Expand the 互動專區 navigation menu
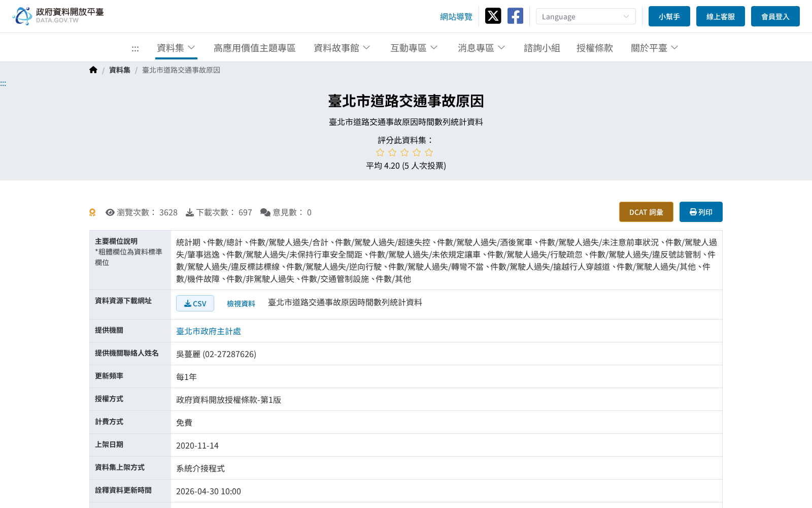The width and height of the screenshot is (812, 508). (x=414, y=48)
